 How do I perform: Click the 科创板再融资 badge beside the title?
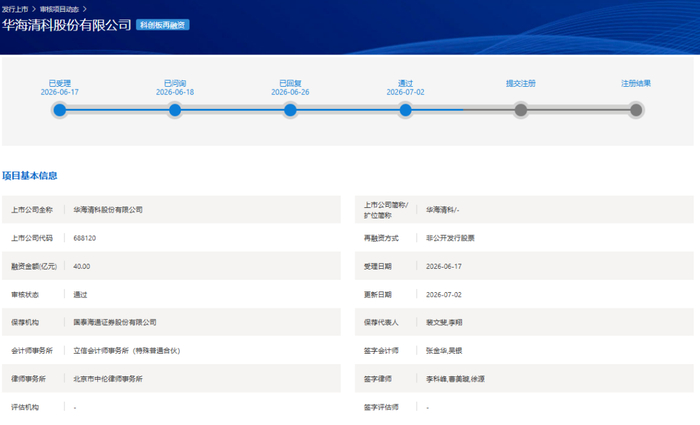click(x=162, y=25)
